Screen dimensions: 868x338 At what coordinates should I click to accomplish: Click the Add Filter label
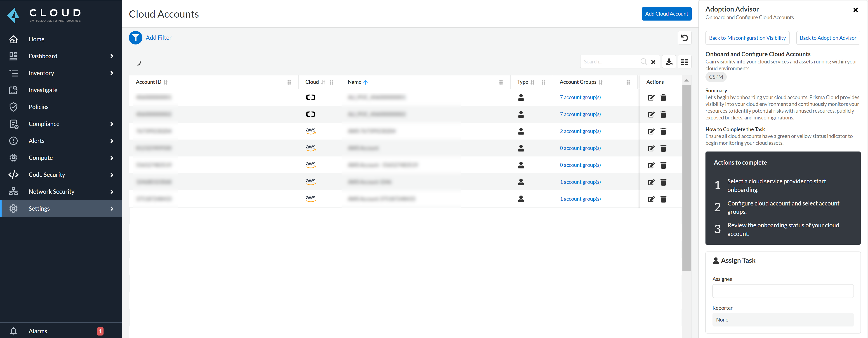click(x=158, y=38)
